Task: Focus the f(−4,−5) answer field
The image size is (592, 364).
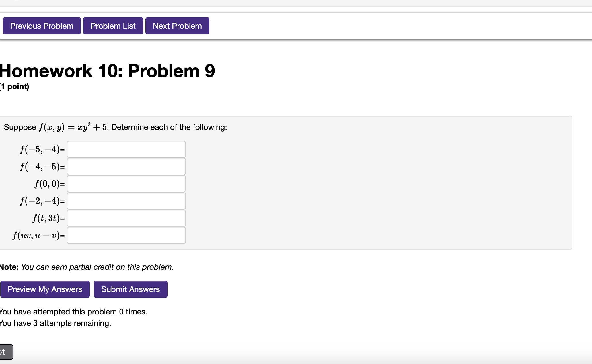Action: (x=126, y=167)
